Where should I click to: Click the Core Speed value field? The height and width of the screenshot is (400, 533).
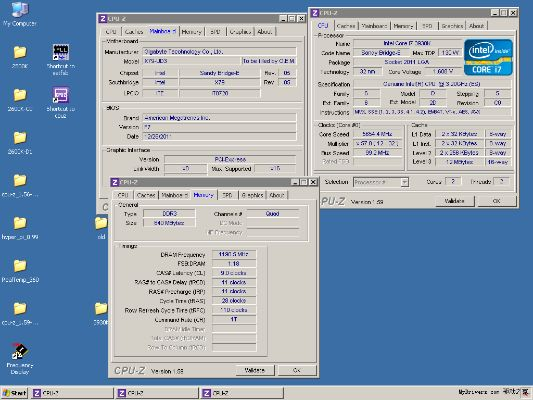click(377, 134)
